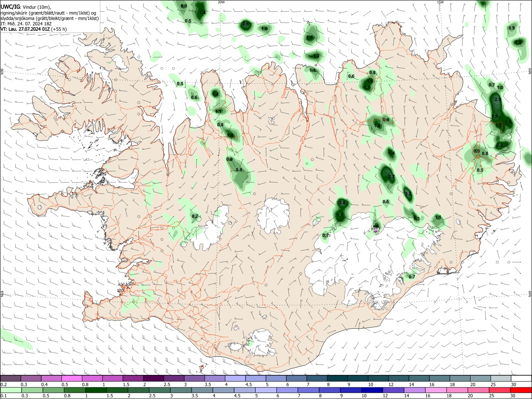Image resolution: width=532 pixels, height=399 pixels.
Task: Click the '(+55 h)' forecast offset
Action: [59, 29]
